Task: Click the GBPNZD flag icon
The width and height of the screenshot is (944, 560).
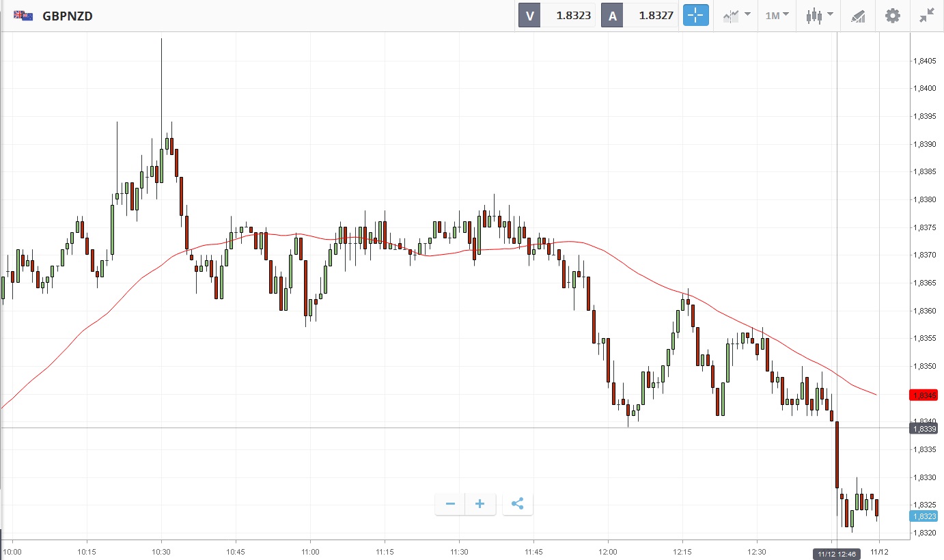Action: [x=23, y=16]
